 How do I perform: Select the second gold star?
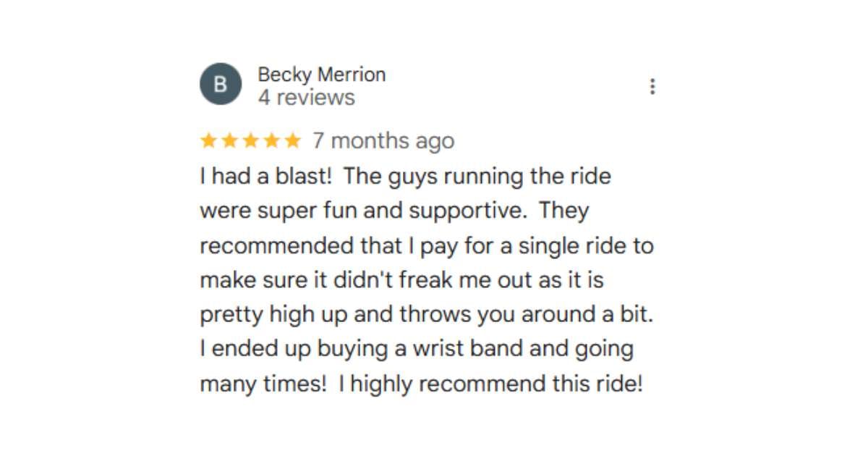(x=229, y=140)
